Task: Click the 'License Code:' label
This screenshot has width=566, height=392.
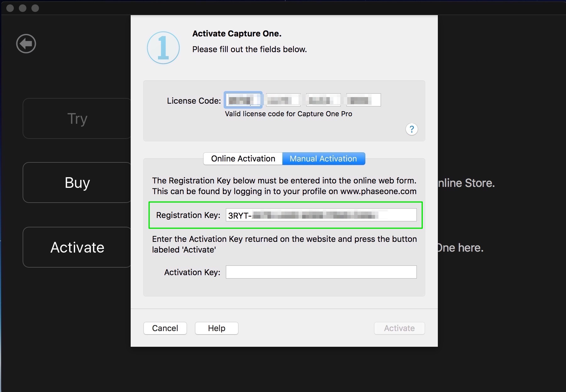Action: 194,101
